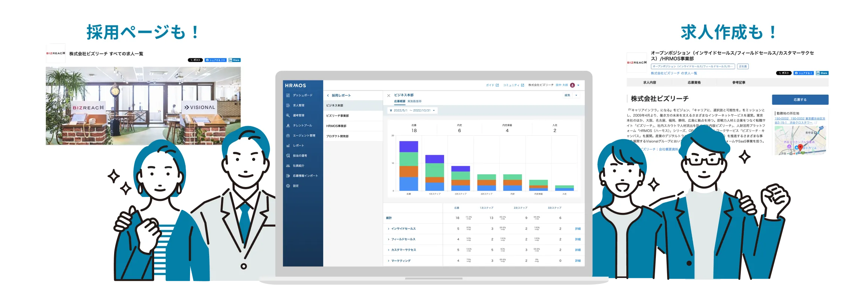Close the ビジネス本部 report panel with X
The width and height of the screenshot is (868, 291).
(x=389, y=96)
